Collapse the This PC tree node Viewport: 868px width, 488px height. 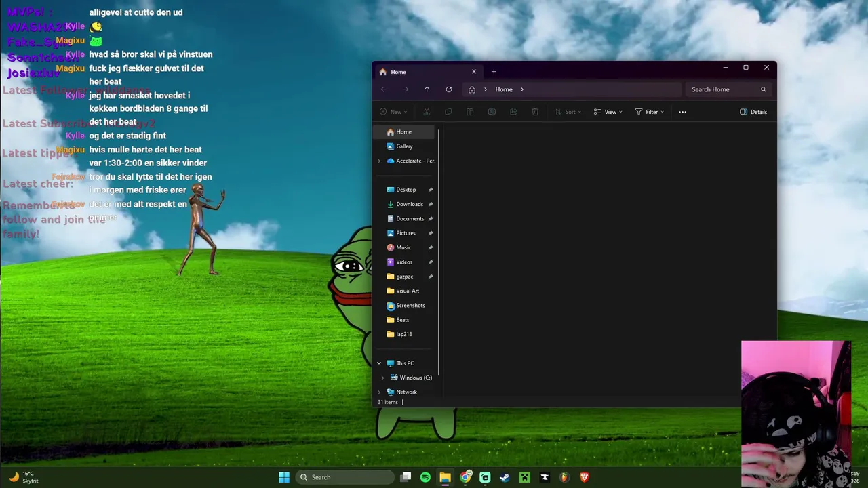point(379,363)
